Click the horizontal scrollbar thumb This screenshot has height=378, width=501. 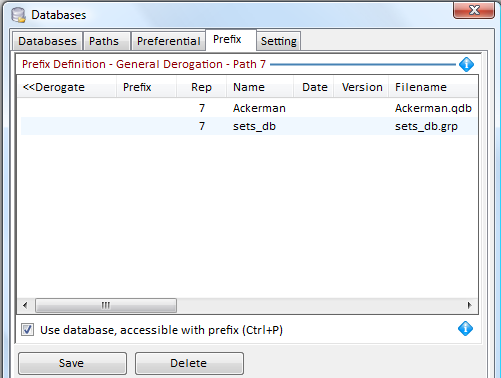tap(106, 305)
